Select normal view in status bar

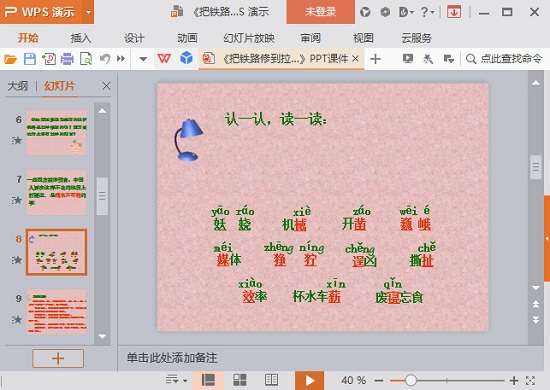(x=208, y=380)
